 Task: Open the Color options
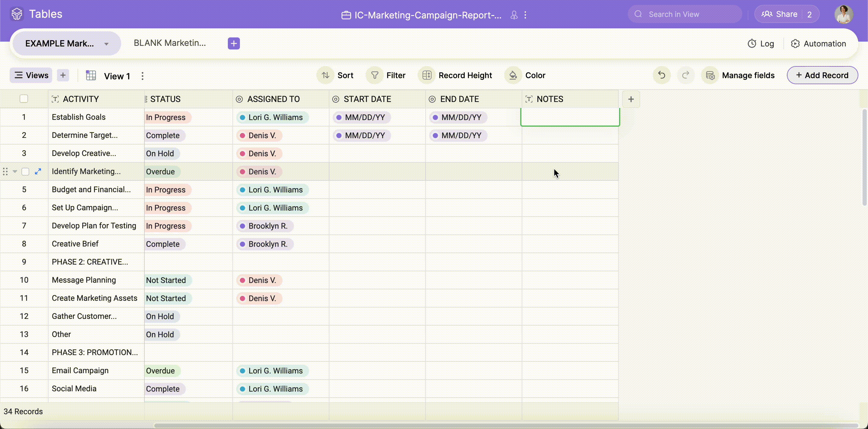(x=527, y=75)
